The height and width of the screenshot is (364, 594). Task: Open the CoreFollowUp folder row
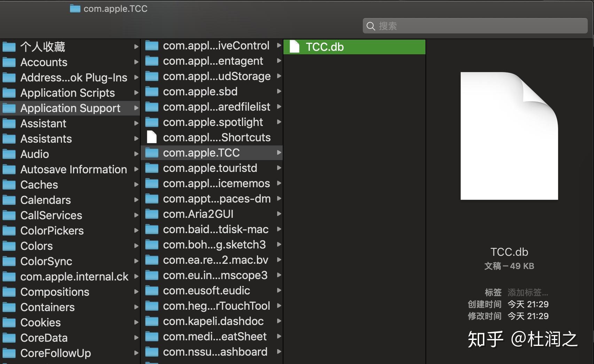70,353
